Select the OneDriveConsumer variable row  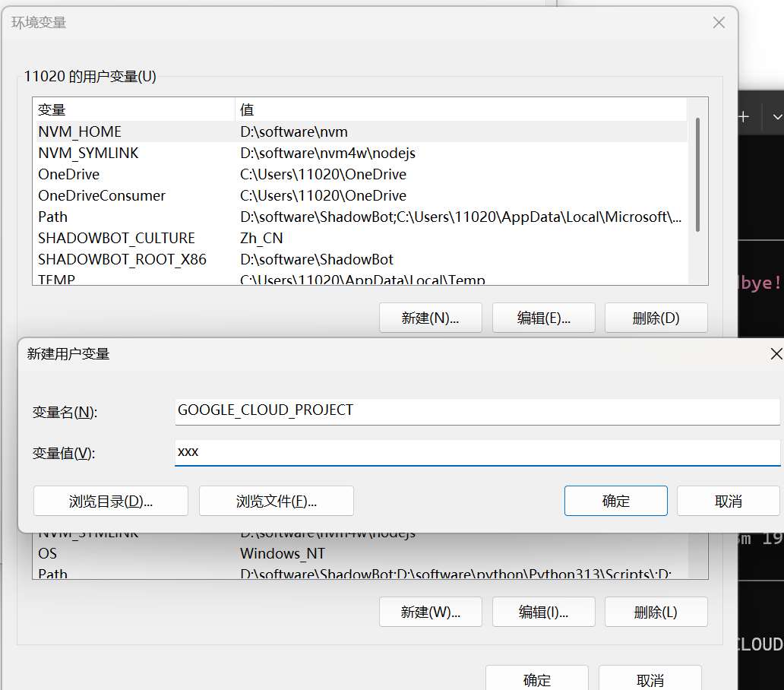tap(361, 195)
